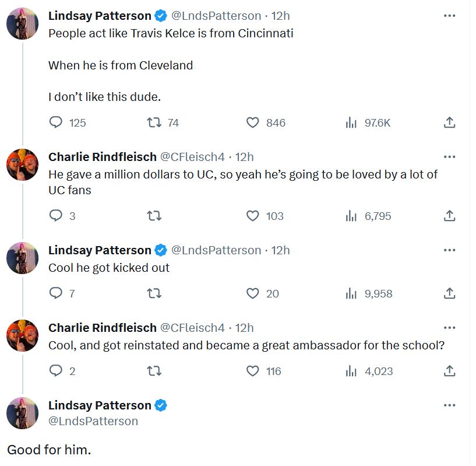Screen dimensions: 476x466
Task: Like the Travis Kelce Cincinnati tweet
Action: point(266,123)
